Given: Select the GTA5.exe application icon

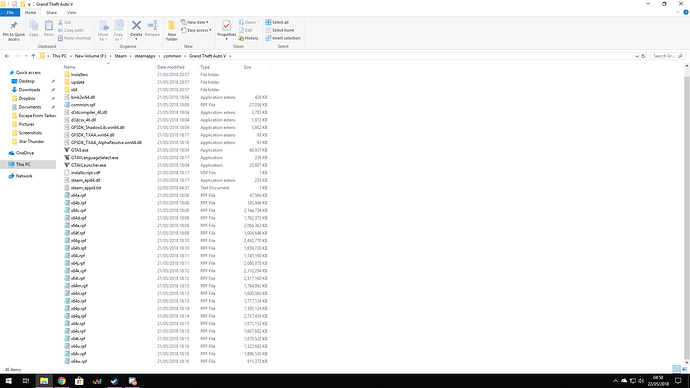Looking at the screenshot, I should point(67,150).
